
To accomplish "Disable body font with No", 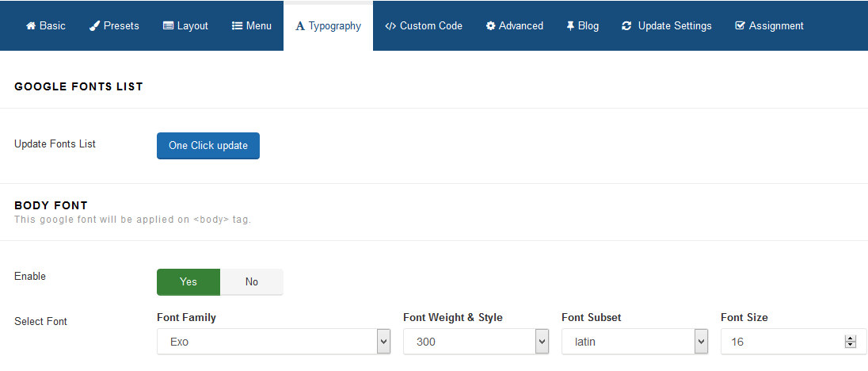I will pos(251,281).
